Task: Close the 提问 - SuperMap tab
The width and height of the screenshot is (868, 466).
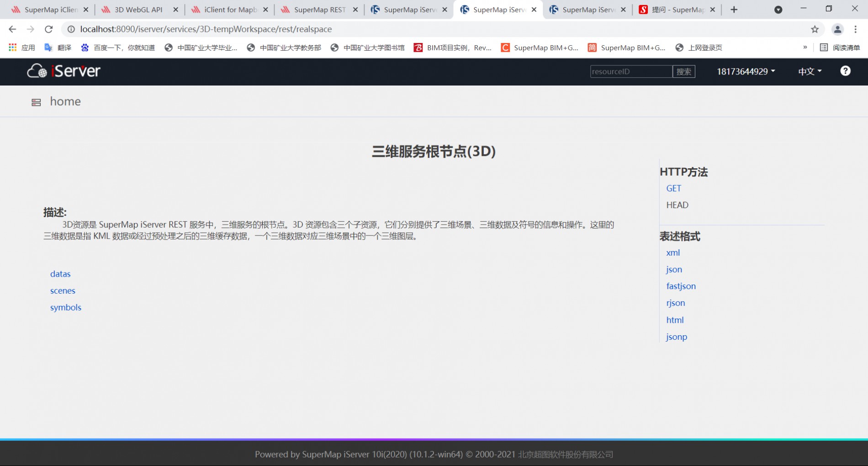Action: pyautogui.click(x=713, y=10)
